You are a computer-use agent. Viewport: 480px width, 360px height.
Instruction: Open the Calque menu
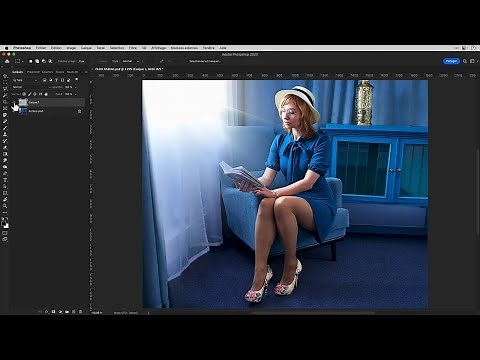[x=86, y=48]
